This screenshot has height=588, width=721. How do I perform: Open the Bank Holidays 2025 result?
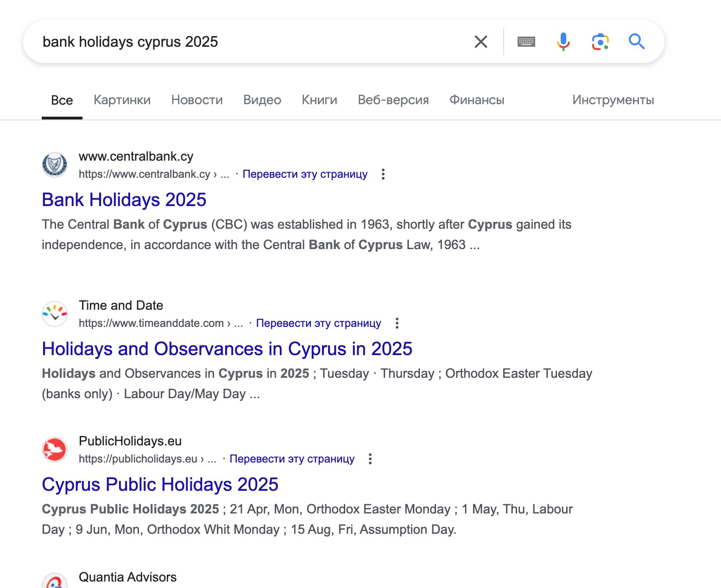coord(124,200)
